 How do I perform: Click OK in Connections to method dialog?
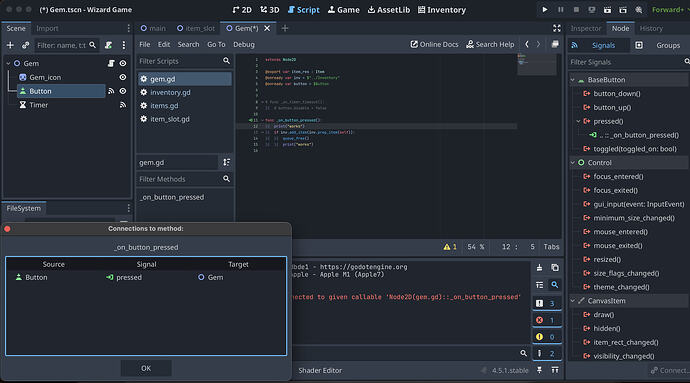tap(146, 368)
